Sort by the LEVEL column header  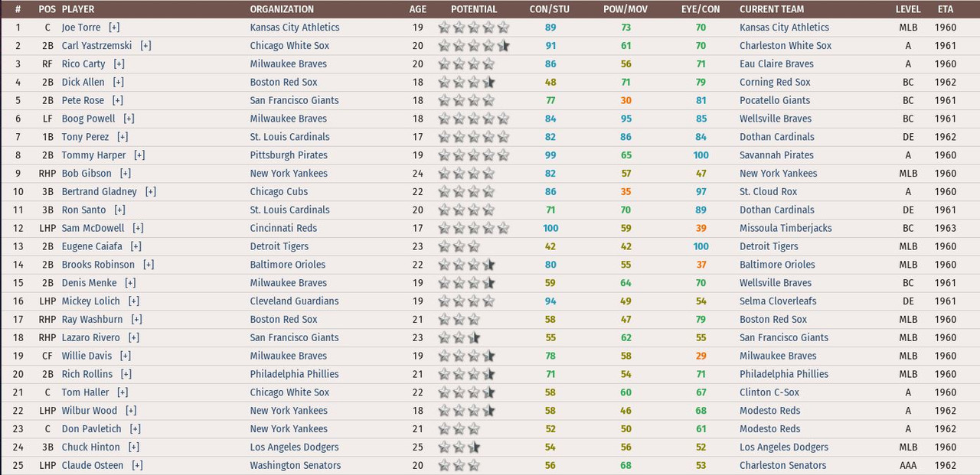pos(908,9)
